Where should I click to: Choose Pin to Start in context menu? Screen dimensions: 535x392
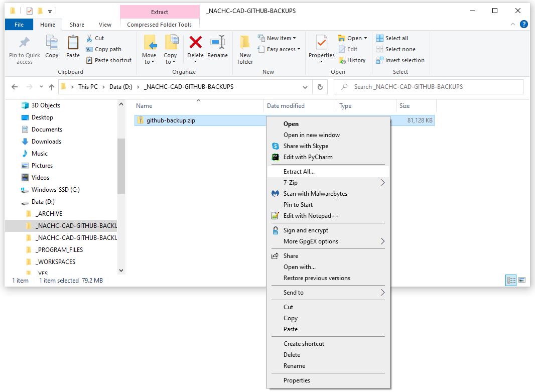[328, 205]
